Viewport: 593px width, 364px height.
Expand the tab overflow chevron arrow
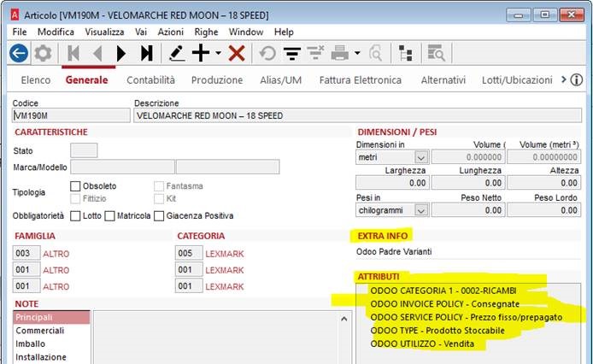coord(562,80)
